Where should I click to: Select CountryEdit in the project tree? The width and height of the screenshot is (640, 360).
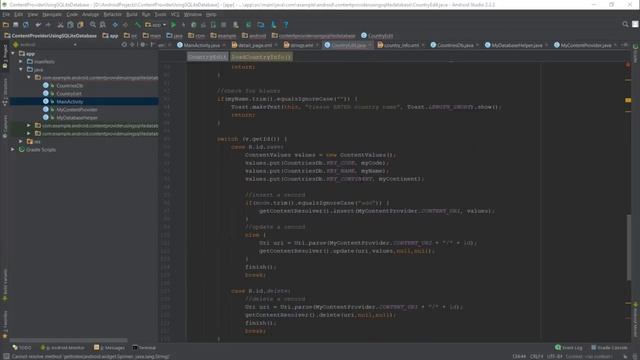point(69,93)
